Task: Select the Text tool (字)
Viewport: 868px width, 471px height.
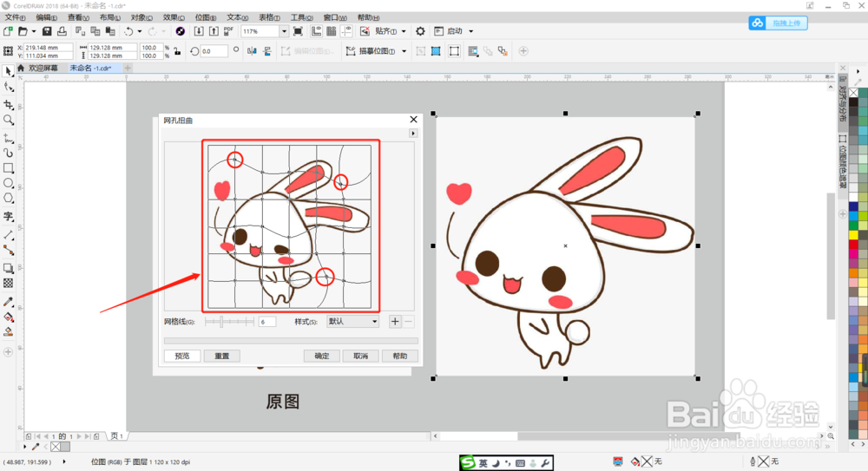Action: point(9,216)
